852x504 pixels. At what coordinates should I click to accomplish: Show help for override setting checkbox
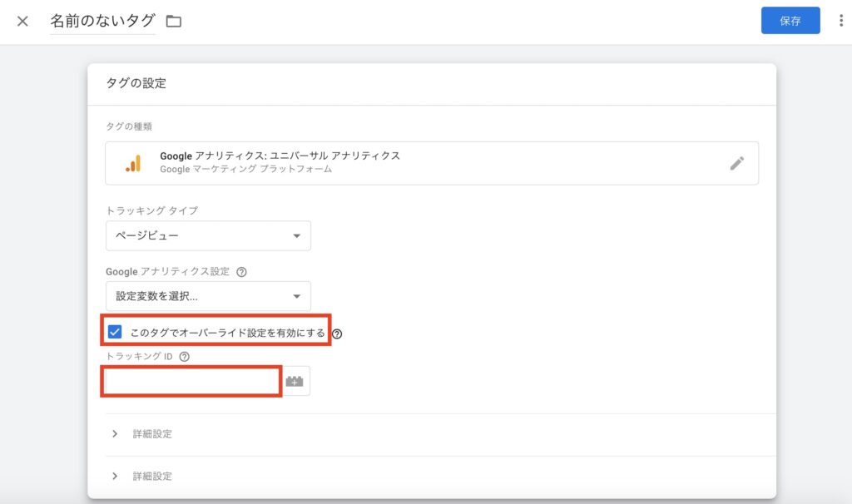coord(337,334)
